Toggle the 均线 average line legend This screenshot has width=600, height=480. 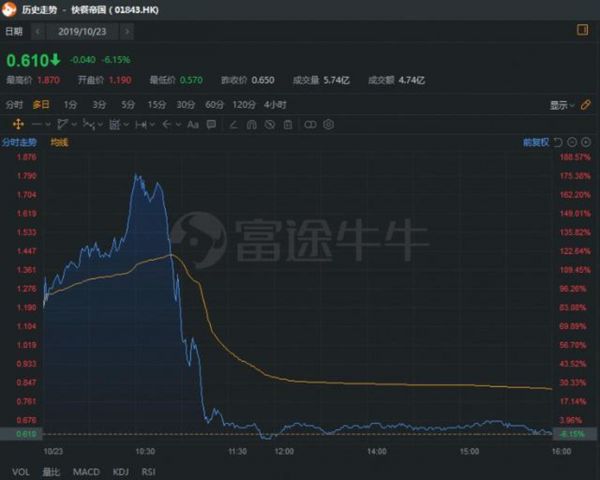point(58,143)
